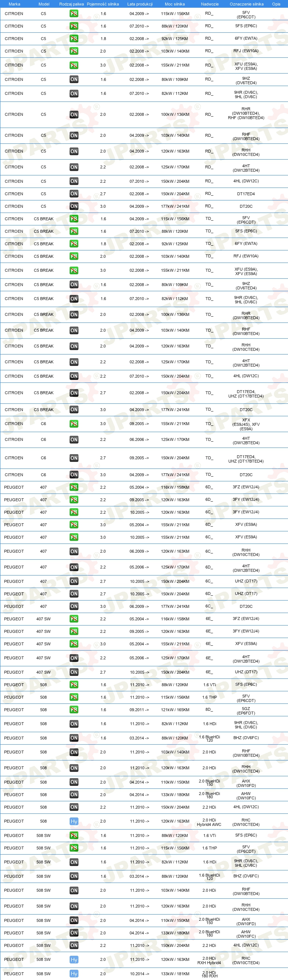Click ON icon in C5 RD_ 4HL (DW12C) row
Image resolution: width=288 pixels, height=980 pixels.
[x=74, y=181]
